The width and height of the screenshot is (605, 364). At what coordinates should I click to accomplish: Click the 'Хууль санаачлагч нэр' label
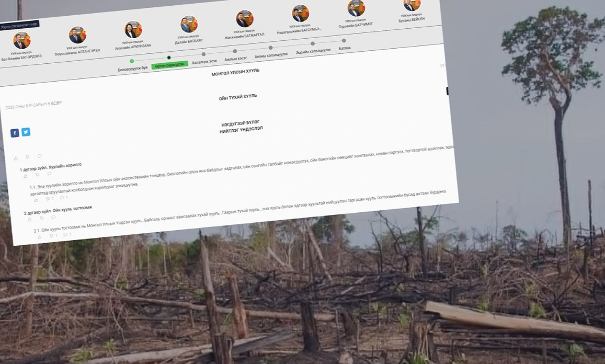(x=19, y=25)
